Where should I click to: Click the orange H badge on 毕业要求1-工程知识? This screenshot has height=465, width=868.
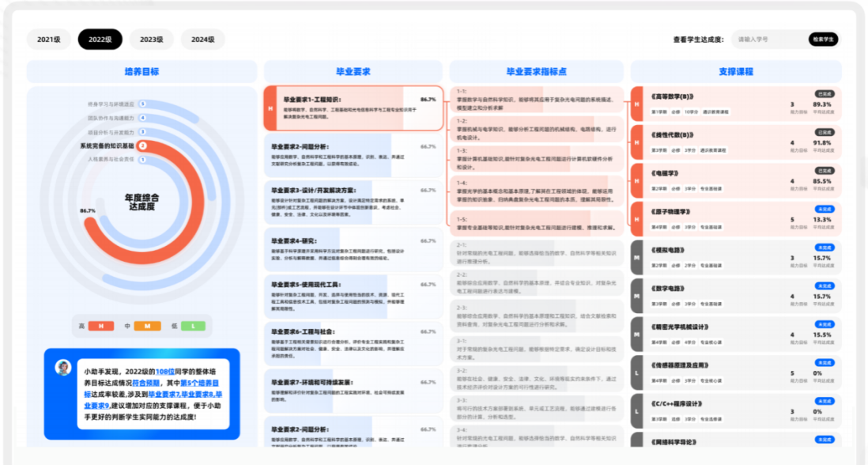tap(270, 108)
